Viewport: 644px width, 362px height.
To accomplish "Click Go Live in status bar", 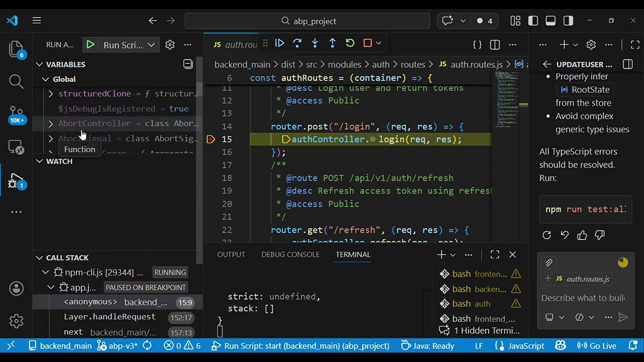I will click(597, 346).
